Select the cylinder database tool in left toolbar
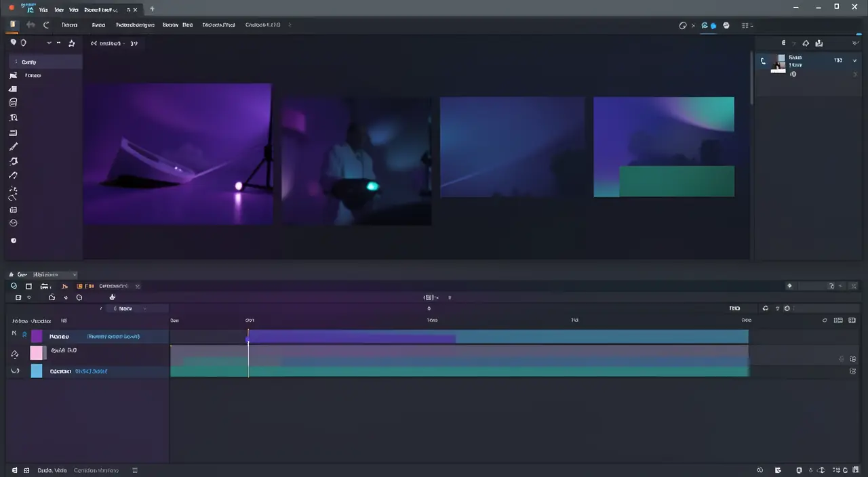868x477 pixels. coord(13,102)
